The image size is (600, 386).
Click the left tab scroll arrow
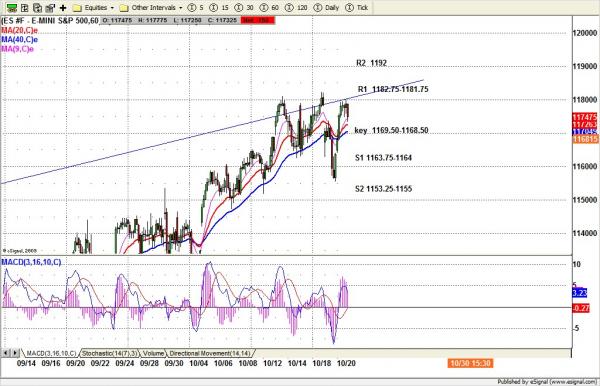click(x=6, y=353)
